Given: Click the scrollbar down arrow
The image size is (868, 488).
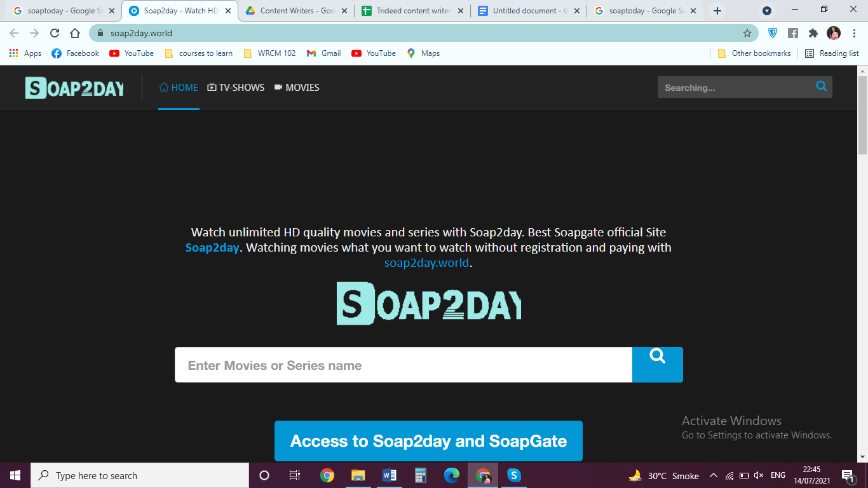Looking at the screenshot, I should click(x=862, y=457).
